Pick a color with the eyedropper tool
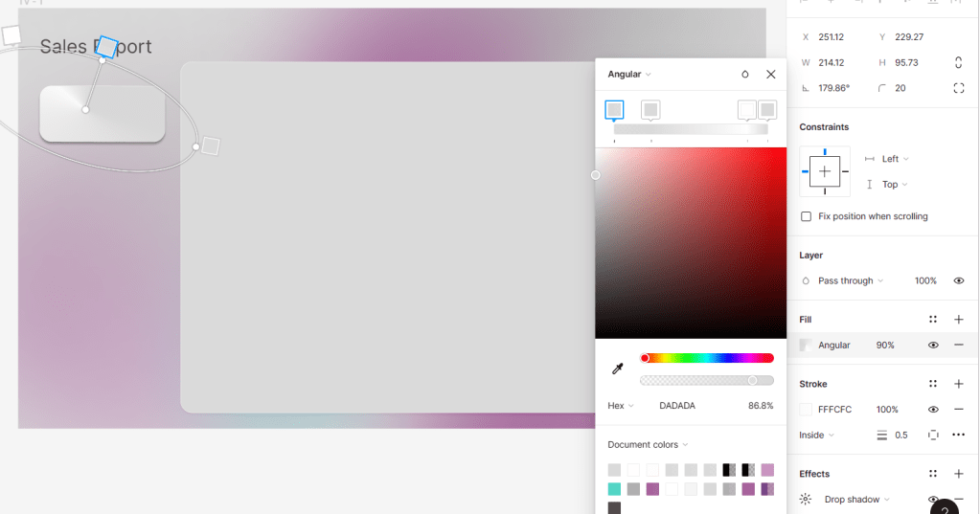980x514 pixels. [618, 369]
